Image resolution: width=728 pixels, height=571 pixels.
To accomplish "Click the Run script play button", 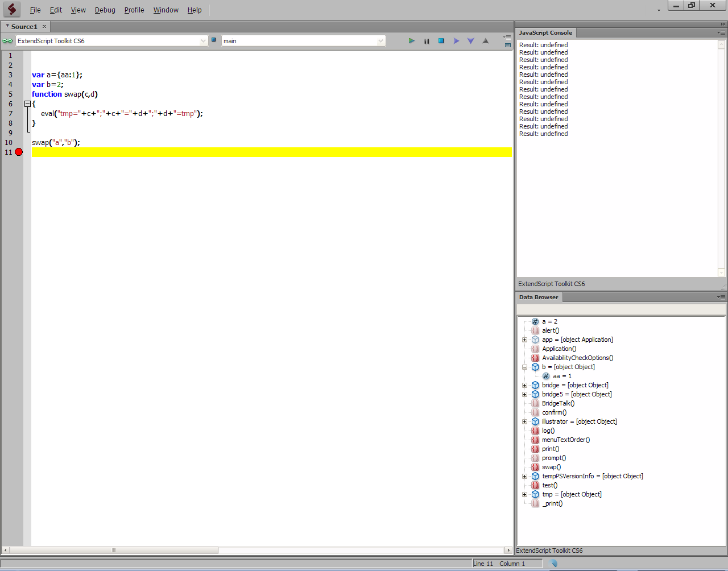I will [x=412, y=41].
